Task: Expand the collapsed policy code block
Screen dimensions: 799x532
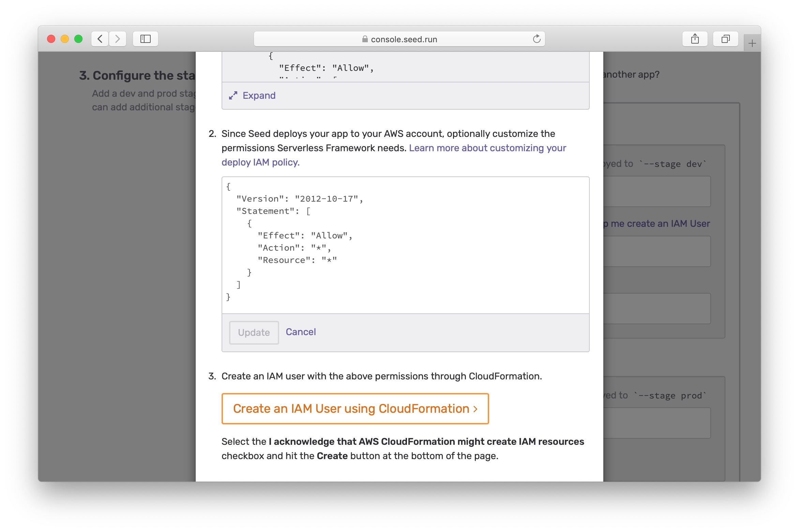Action: tap(259, 96)
